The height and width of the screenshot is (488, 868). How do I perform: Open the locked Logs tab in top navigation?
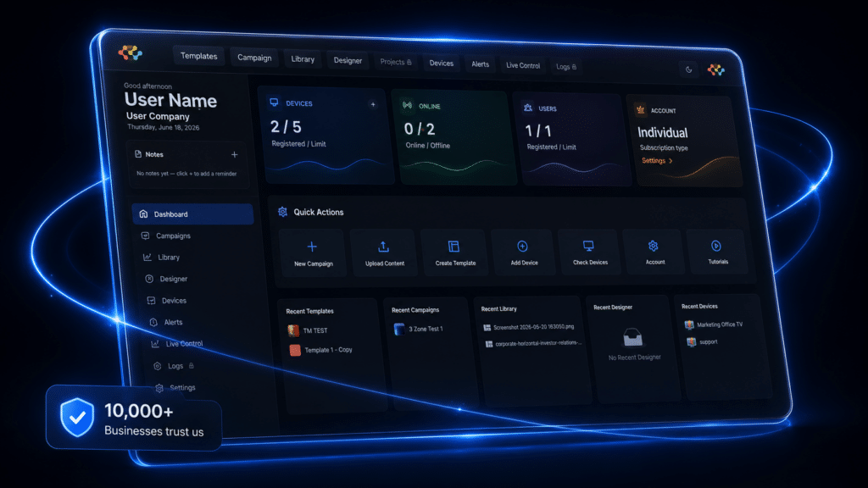[565, 66]
